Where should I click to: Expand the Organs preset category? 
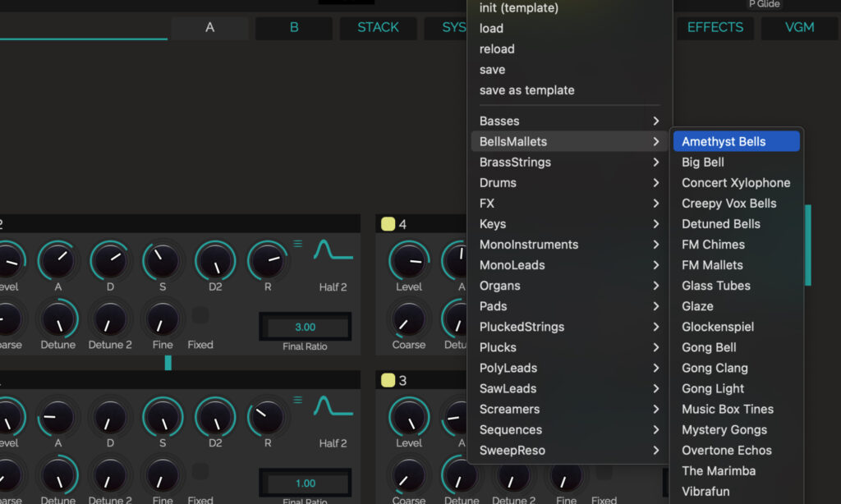pos(569,286)
